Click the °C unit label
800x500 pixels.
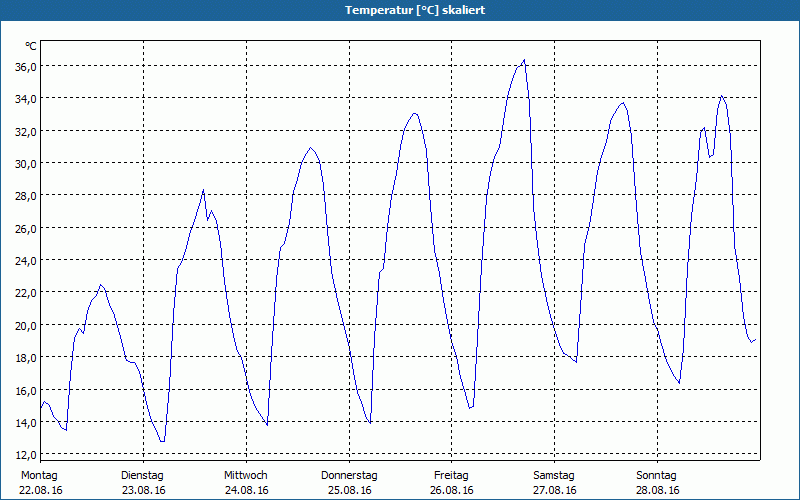coord(31,46)
